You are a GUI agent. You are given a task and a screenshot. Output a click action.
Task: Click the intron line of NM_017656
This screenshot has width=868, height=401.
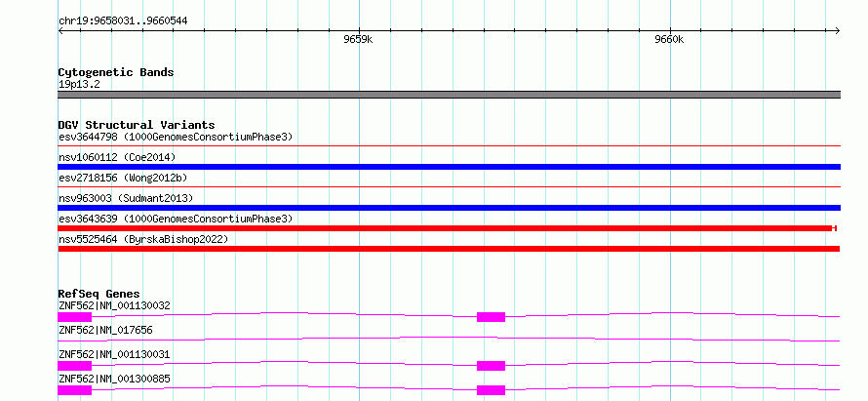pos(449,339)
